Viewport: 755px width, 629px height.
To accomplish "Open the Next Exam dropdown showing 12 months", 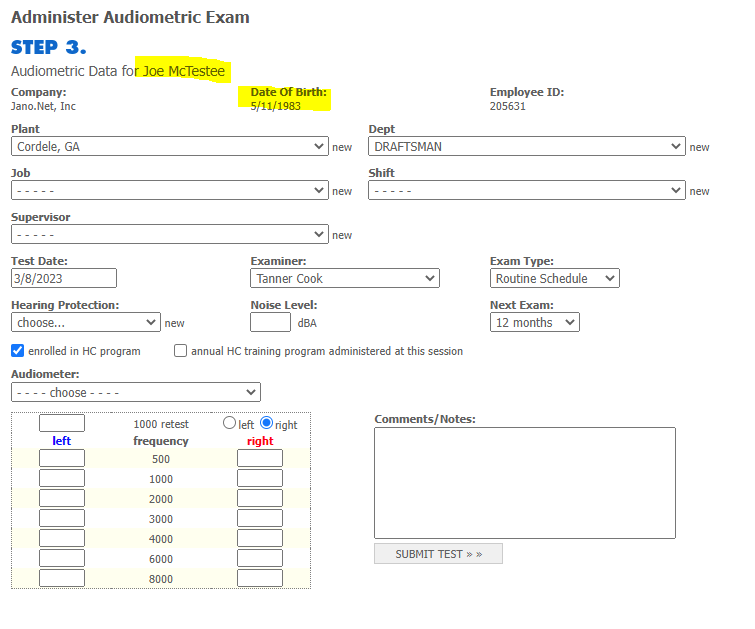I will [534, 322].
